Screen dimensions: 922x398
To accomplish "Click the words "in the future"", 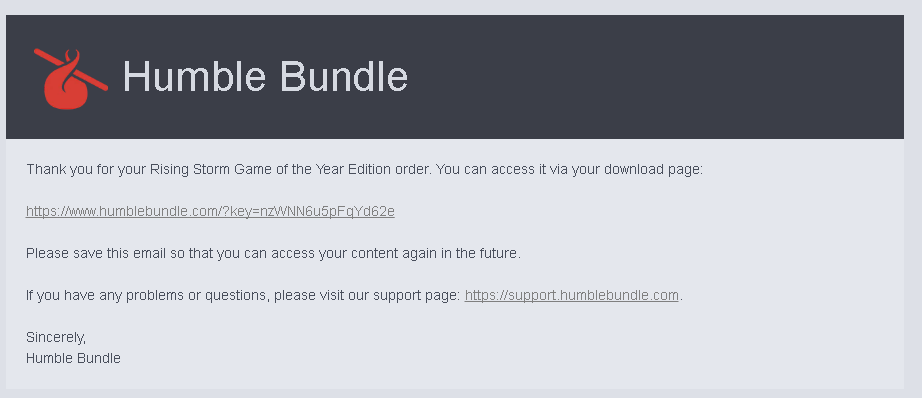I will (x=480, y=253).
